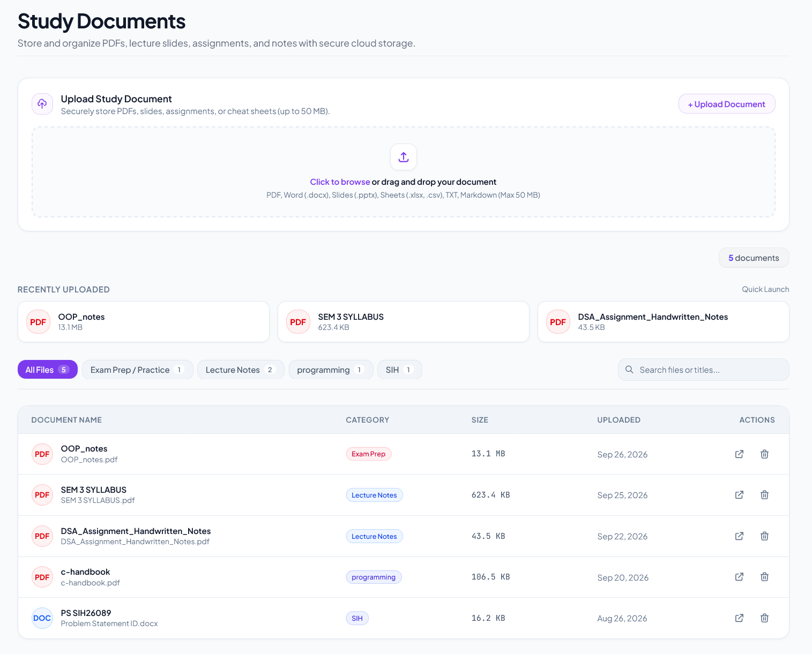The image size is (812, 654).
Task: Click the 106.5 KB size value
Action: click(x=490, y=577)
